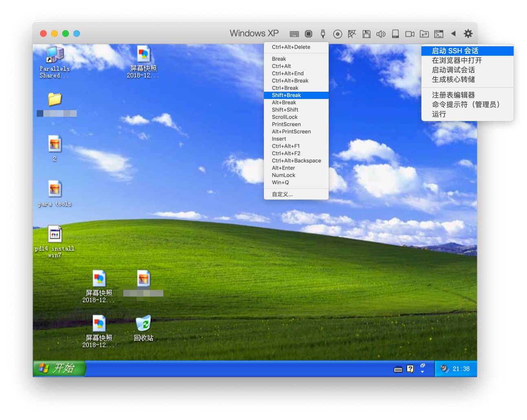The image size is (527, 420).
Task: Select Alt+Enter shortcut
Action: click(x=296, y=168)
